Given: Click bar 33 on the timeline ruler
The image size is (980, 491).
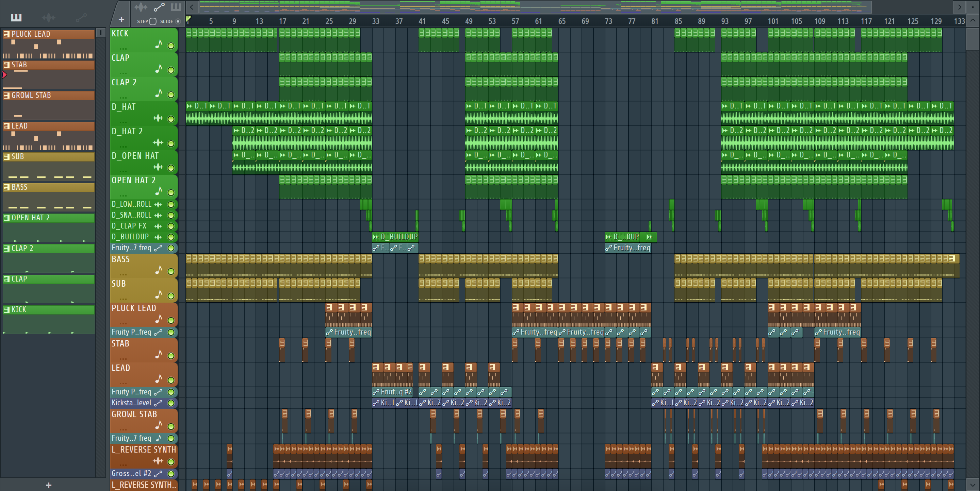Looking at the screenshot, I should (375, 21).
